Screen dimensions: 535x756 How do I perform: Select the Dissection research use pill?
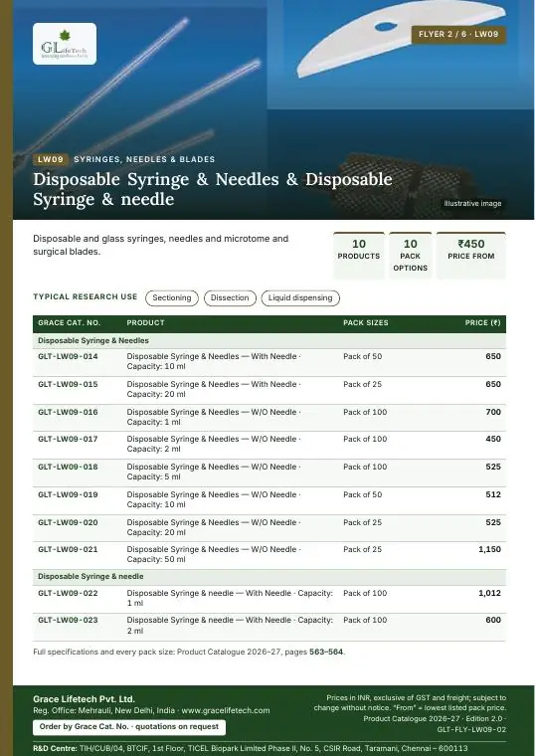[230, 298]
